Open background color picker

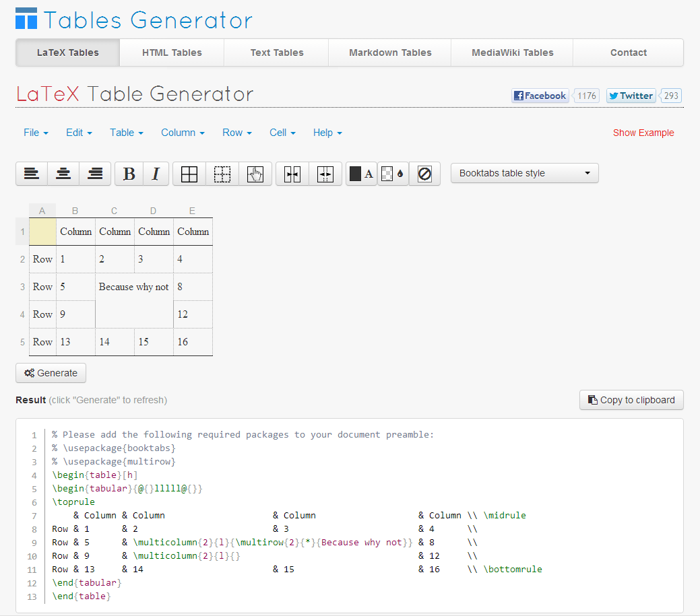(393, 174)
